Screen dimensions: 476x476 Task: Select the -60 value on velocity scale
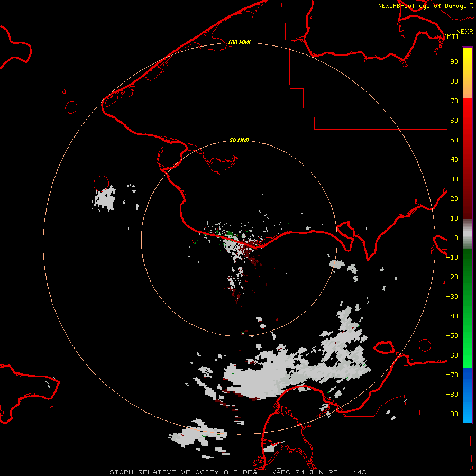(x=452, y=355)
